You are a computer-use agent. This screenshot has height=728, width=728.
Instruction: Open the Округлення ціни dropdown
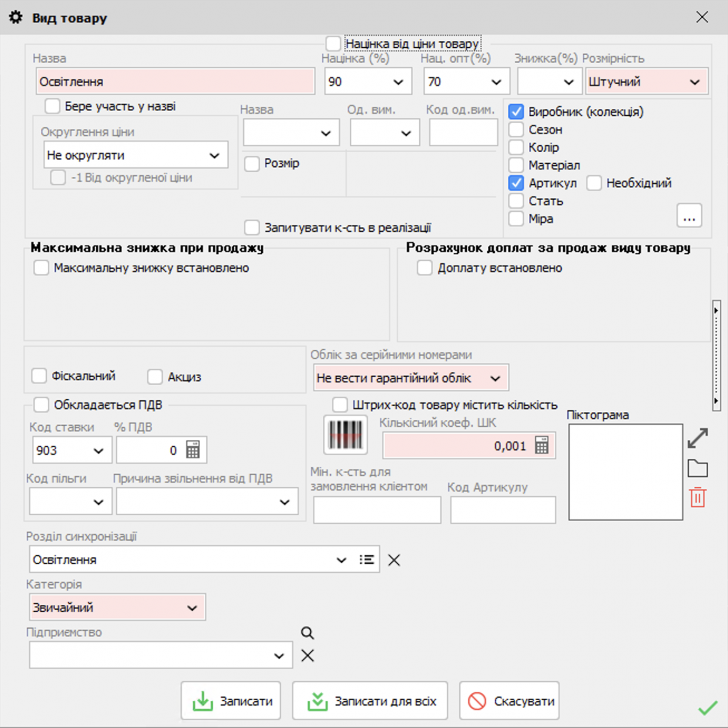tap(214, 155)
